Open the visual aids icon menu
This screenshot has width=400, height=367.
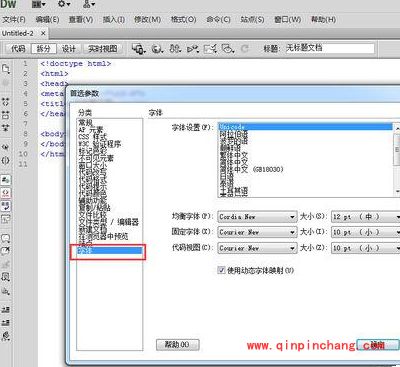click(x=228, y=49)
